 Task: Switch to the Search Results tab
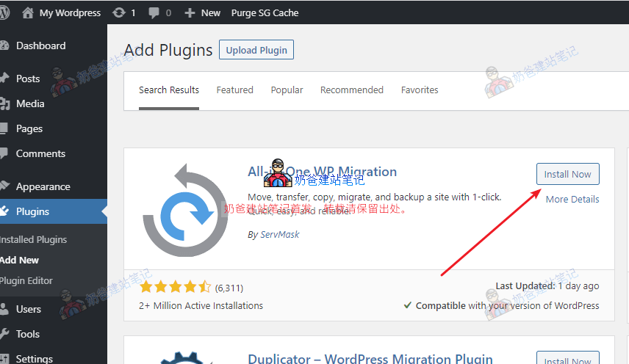click(169, 90)
